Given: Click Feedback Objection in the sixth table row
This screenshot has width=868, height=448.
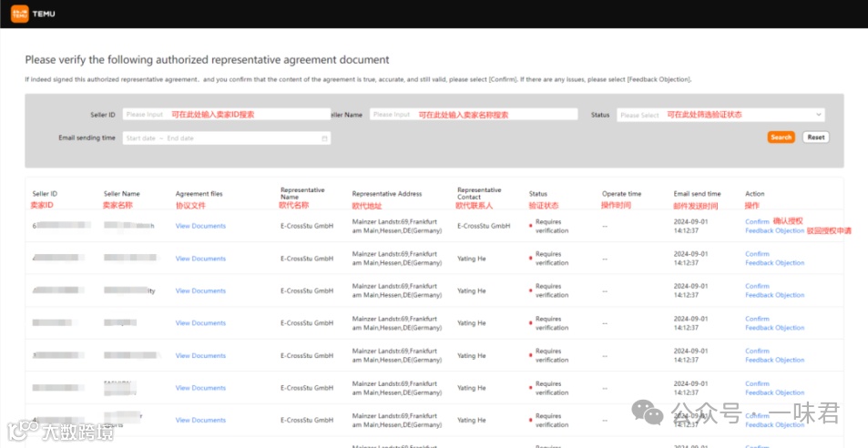Looking at the screenshot, I should (774, 392).
